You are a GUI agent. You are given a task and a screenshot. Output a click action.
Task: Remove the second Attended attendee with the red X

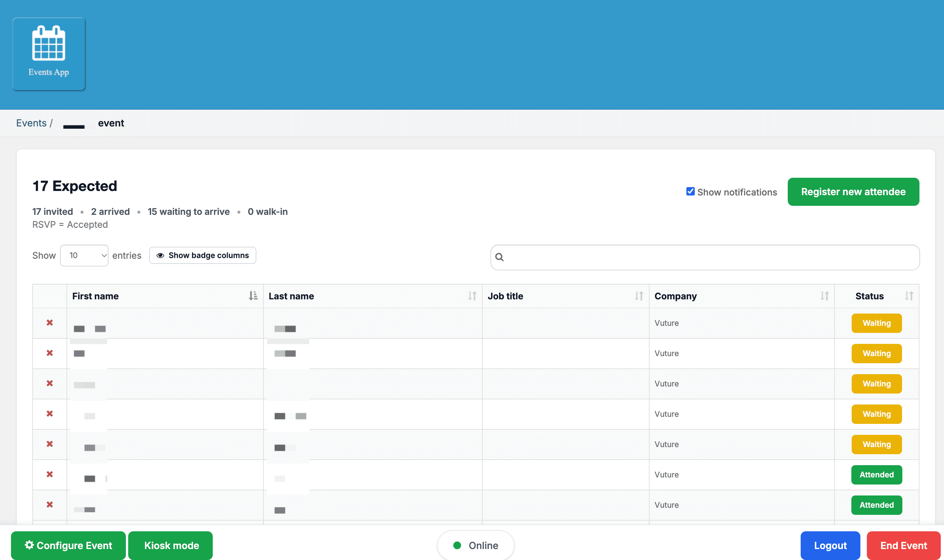tap(49, 505)
